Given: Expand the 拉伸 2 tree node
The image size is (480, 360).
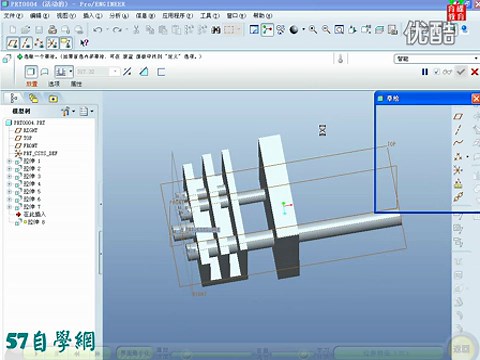Looking at the screenshot, I should [x=9, y=169].
